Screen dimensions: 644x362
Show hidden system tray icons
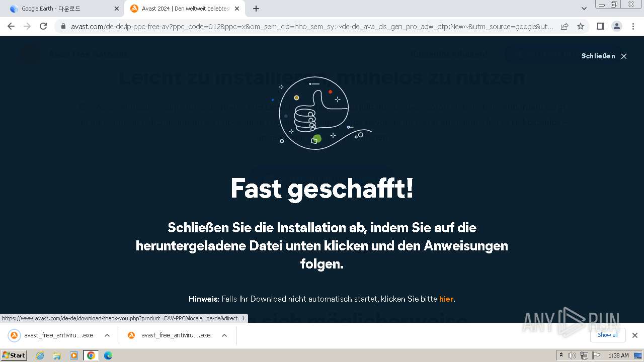561,355
